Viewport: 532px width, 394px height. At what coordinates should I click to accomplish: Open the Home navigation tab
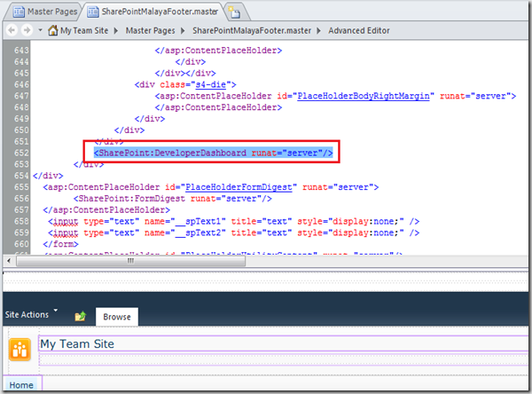pos(21,385)
